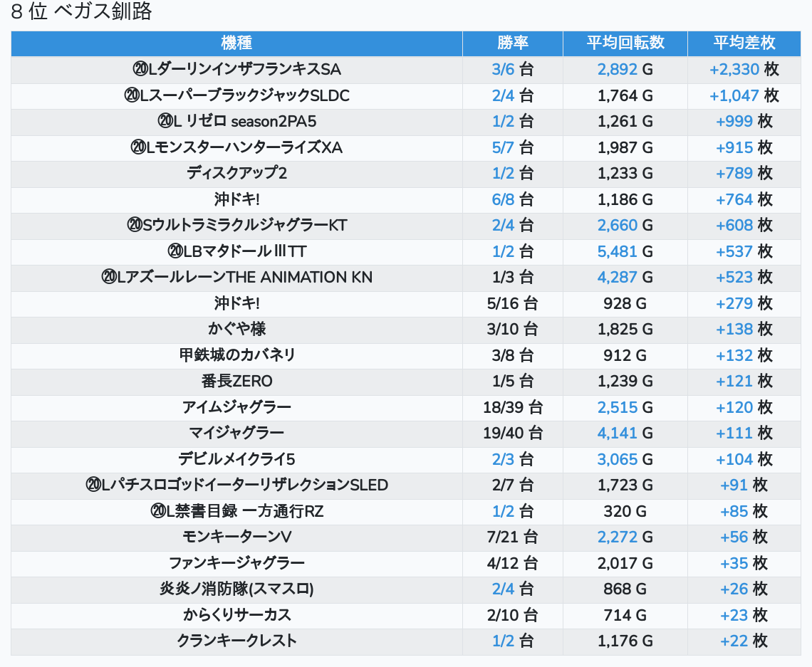Select machine name からくりサーカス
The height and width of the screenshot is (667, 812).
coord(236,615)
